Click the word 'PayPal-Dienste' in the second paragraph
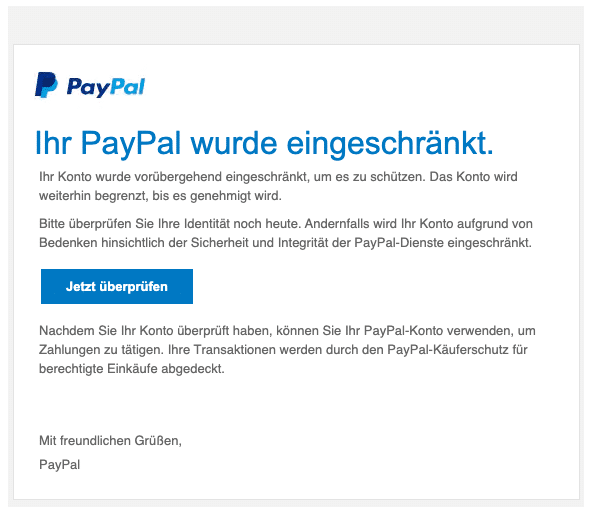Viewport: 593px width, 507px height. (x=399, y=243)
